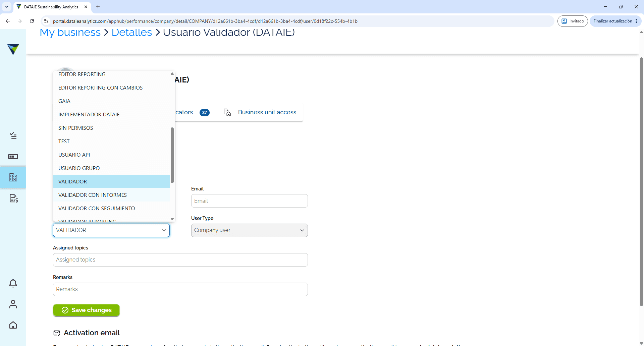The image size is (644, 346).
Task: Select highlighted VALIDADOR option
Action: [111, 181]
